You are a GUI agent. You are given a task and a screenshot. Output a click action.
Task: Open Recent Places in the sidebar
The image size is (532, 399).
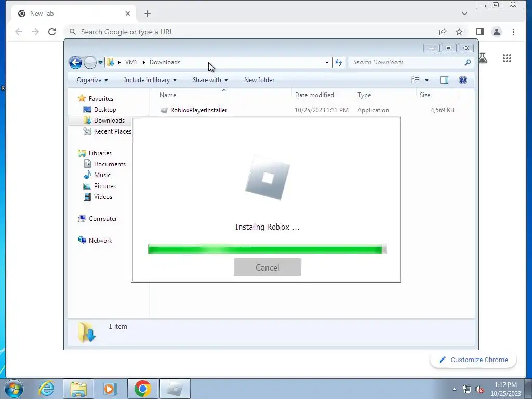[x=113, y=131]
